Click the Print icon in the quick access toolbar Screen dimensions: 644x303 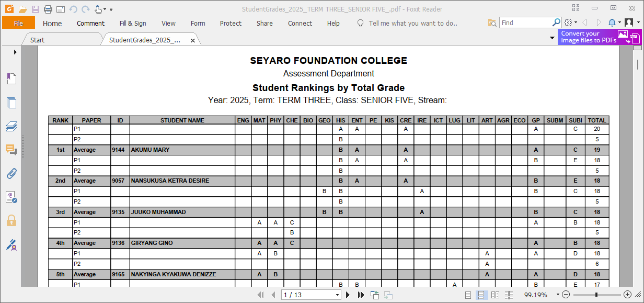pyautogui.click(x=47, y=8)
